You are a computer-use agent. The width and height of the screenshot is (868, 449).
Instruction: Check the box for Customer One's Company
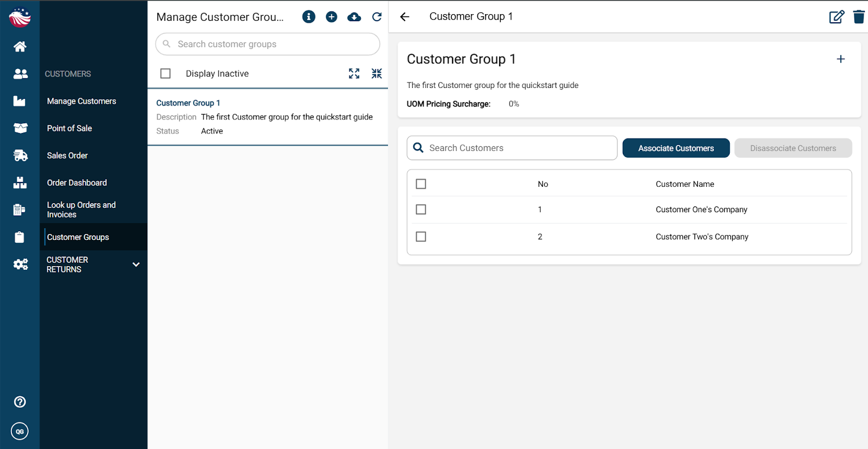(x=421, y=210)
